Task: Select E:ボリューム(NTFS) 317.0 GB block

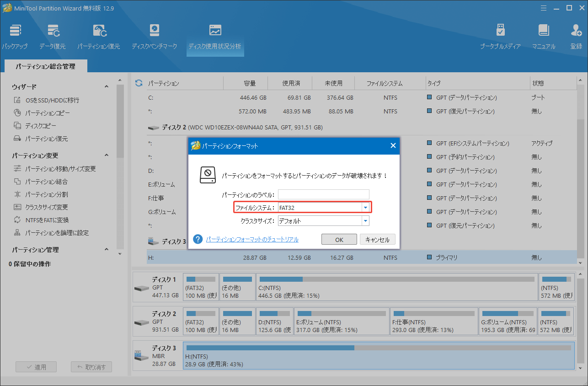Action: (341, 321)
